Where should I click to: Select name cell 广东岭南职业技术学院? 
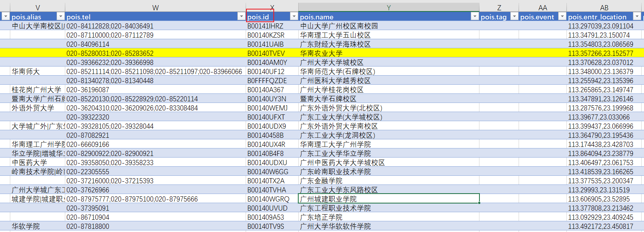[x=389, y=171]
